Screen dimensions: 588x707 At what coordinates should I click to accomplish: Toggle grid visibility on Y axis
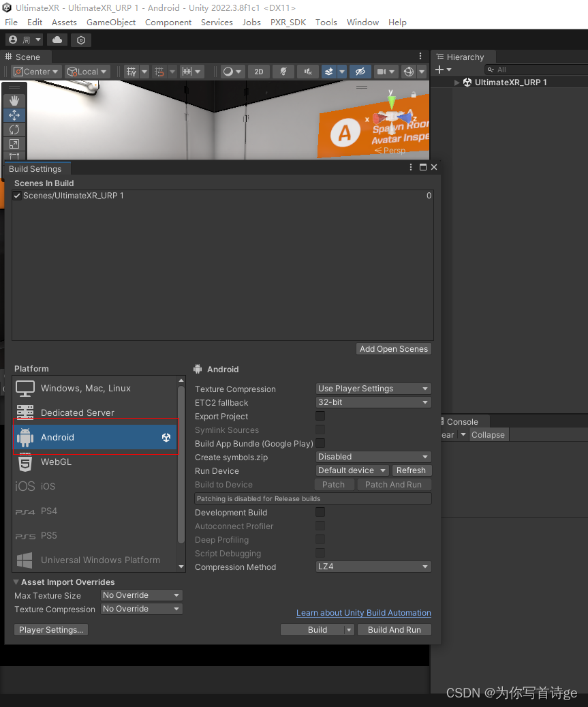coord(131,71)
